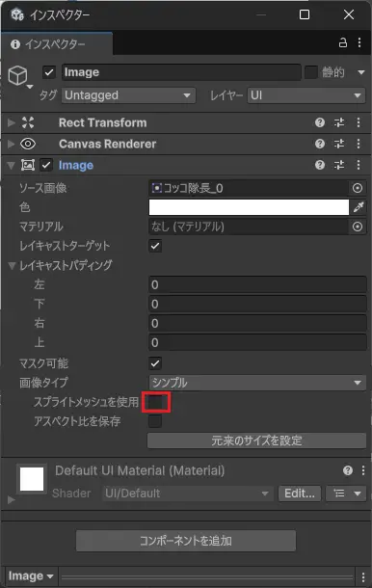Expand the Canvas Renderer component
Image resolution: width=372 pixels, height=588 pixels.
pyautogui.click(x=12, y=144)
